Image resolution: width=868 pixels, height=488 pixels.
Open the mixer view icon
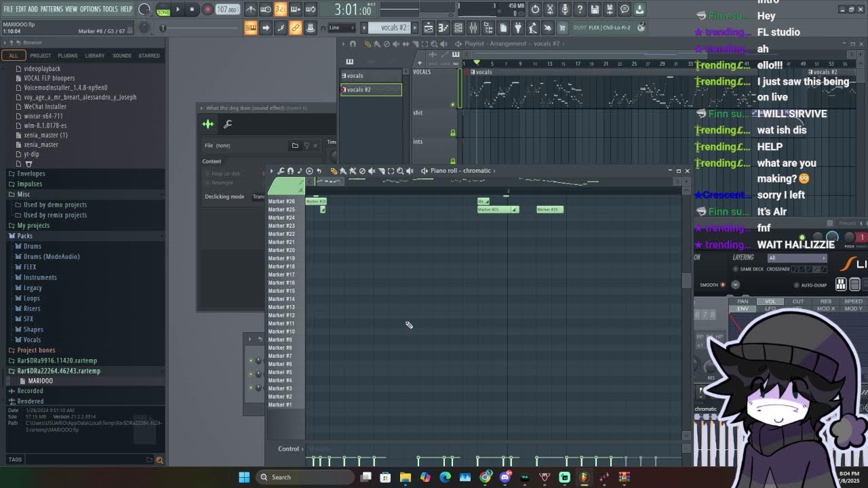[473, 28]
